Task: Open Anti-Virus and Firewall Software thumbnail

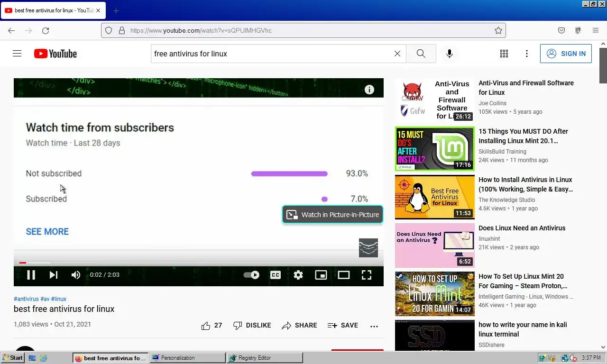Action: coord(434,101)
